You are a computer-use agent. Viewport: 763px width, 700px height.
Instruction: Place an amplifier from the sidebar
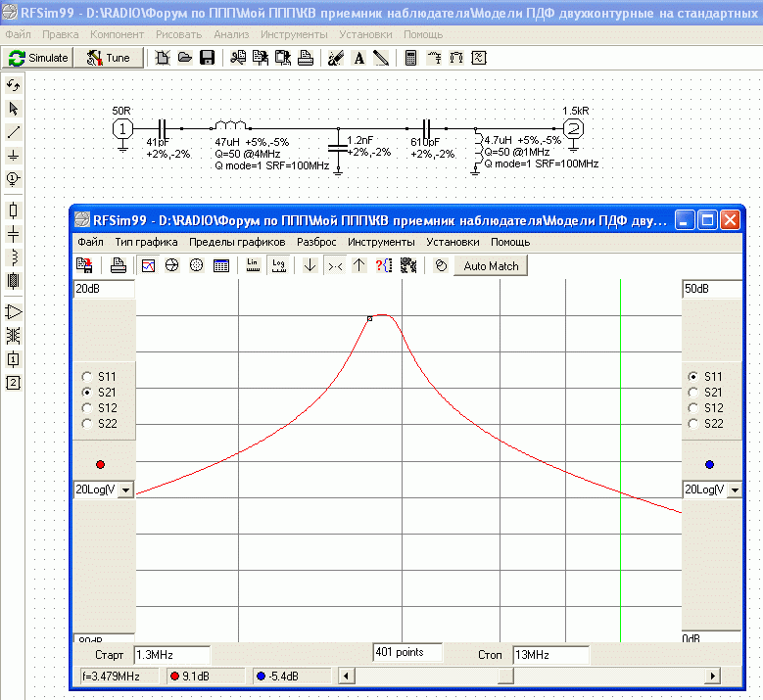click(13, 311)
